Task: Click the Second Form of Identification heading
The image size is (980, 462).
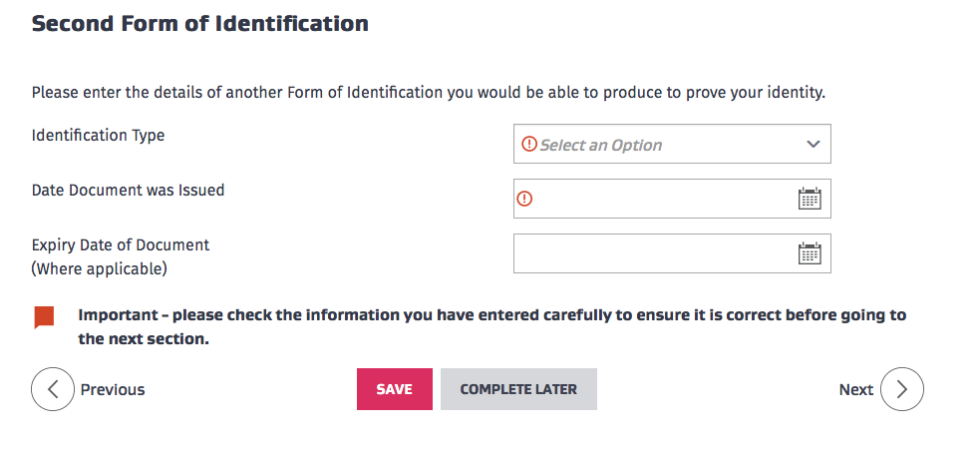Action: 200,24
